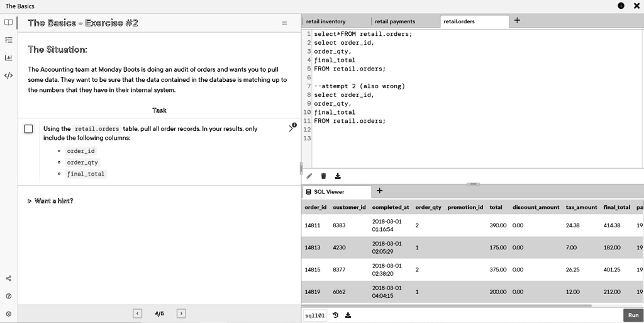
Task: Download the query with editor download icon
Action: click(x=338, y=176)
